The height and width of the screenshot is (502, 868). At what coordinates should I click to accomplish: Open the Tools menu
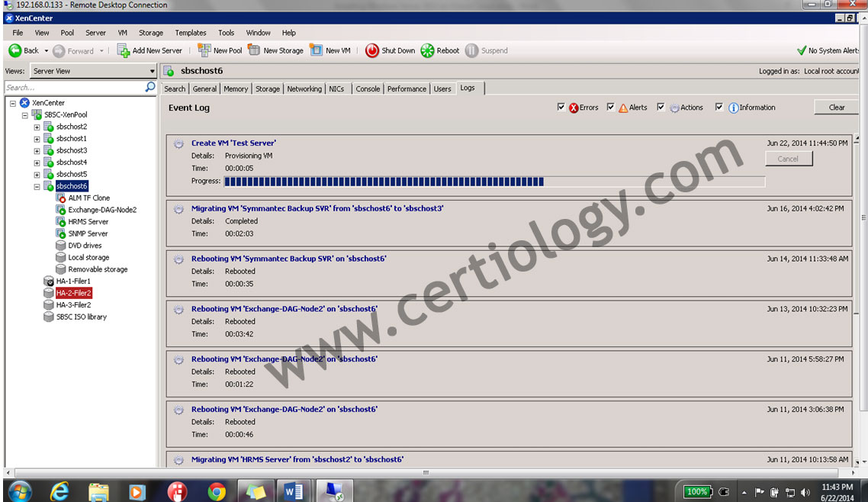click(x=226, y=33)
